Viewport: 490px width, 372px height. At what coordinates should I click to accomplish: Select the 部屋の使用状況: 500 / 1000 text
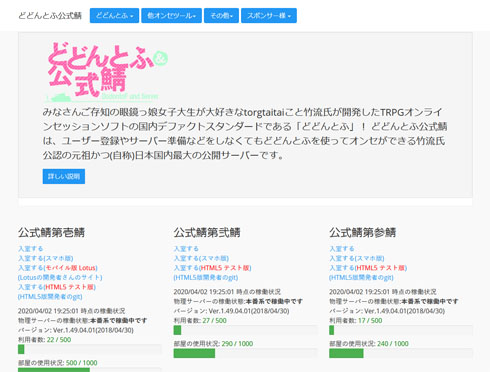coord(58,363)
